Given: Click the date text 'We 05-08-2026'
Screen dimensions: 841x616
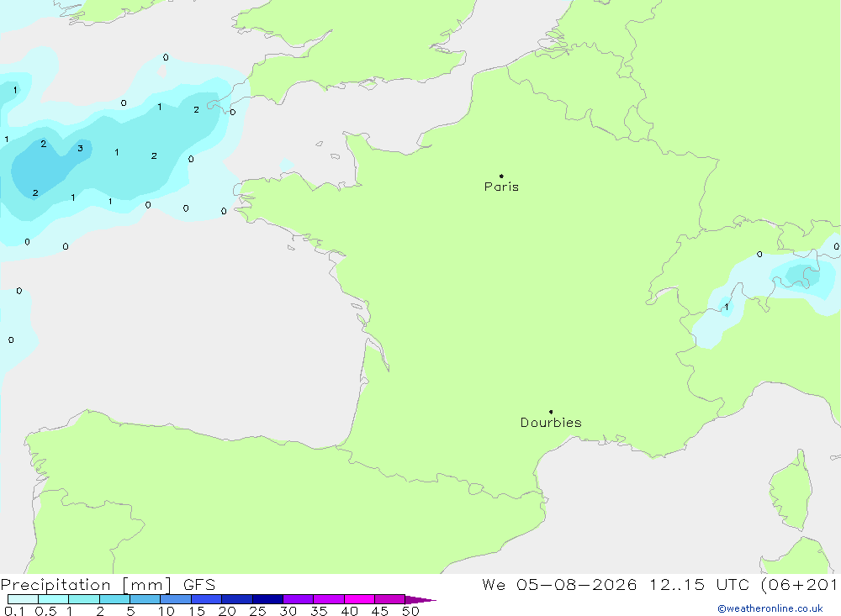Looking at the screenshot, I should [x=559, y=585].
